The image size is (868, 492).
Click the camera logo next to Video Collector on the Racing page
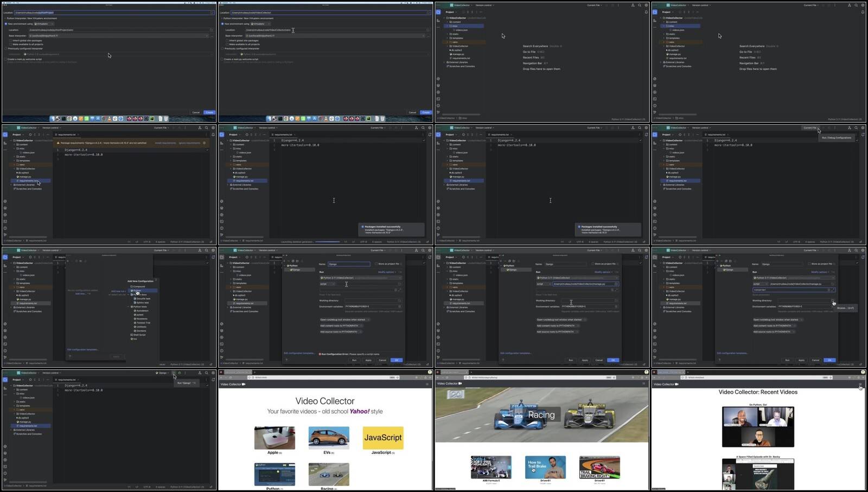461,384
